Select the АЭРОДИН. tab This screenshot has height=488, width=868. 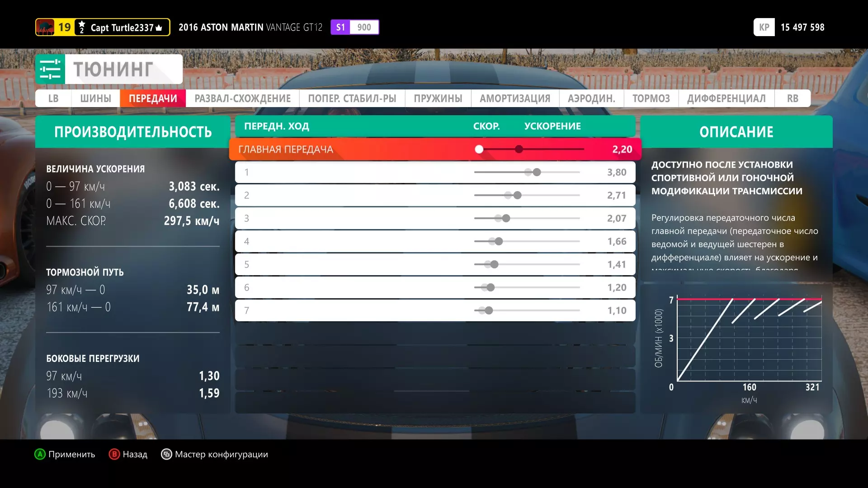coord(591,99)
